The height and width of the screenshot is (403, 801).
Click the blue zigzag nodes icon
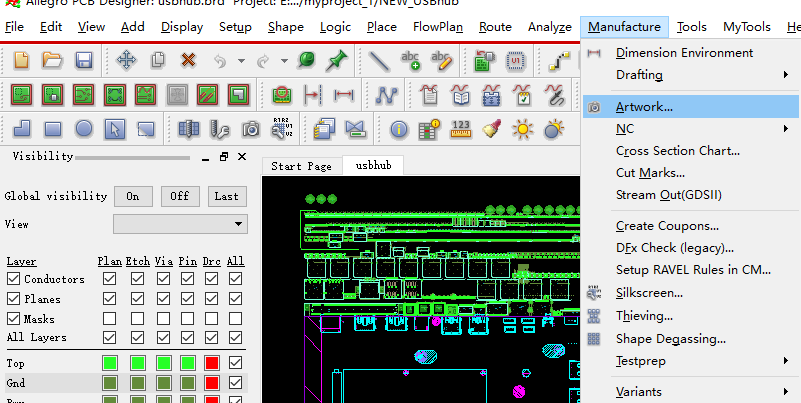coord(387,95)
